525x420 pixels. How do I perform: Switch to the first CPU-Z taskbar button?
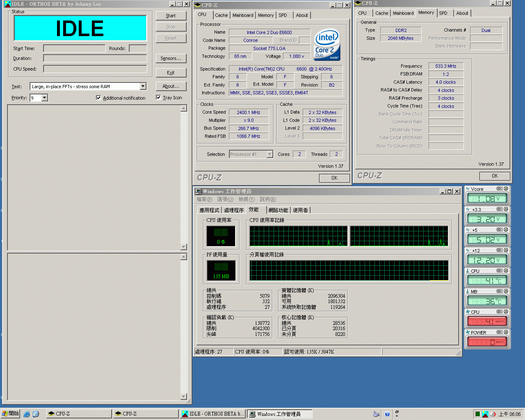(79, 414)
